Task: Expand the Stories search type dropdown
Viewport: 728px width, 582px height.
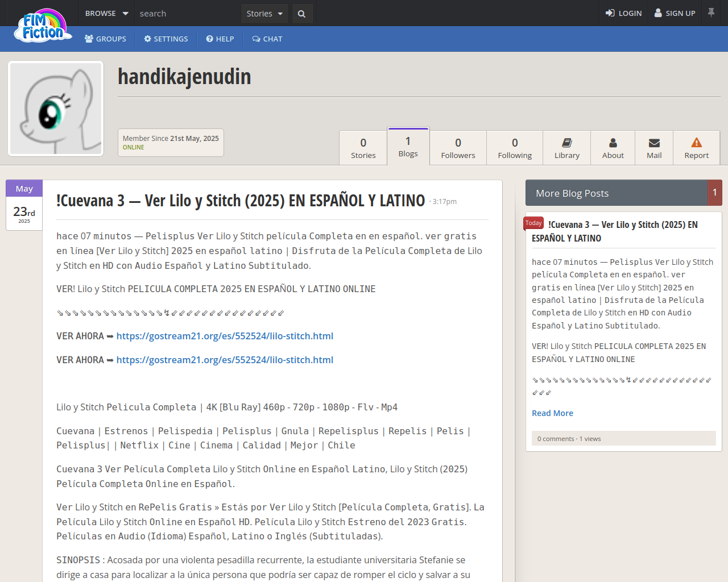Action: pyautogui.click(x=264, y=14)
